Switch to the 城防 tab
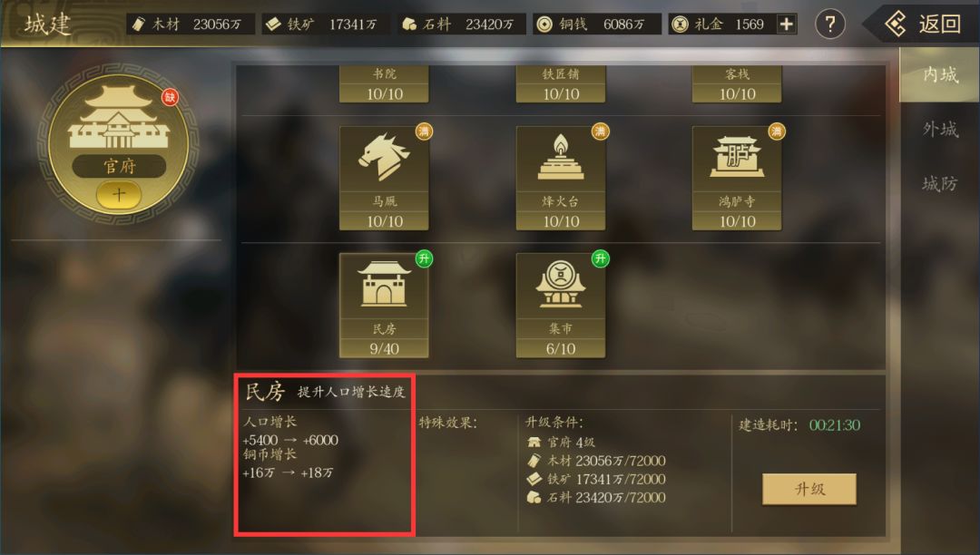 tap(939, 183)
